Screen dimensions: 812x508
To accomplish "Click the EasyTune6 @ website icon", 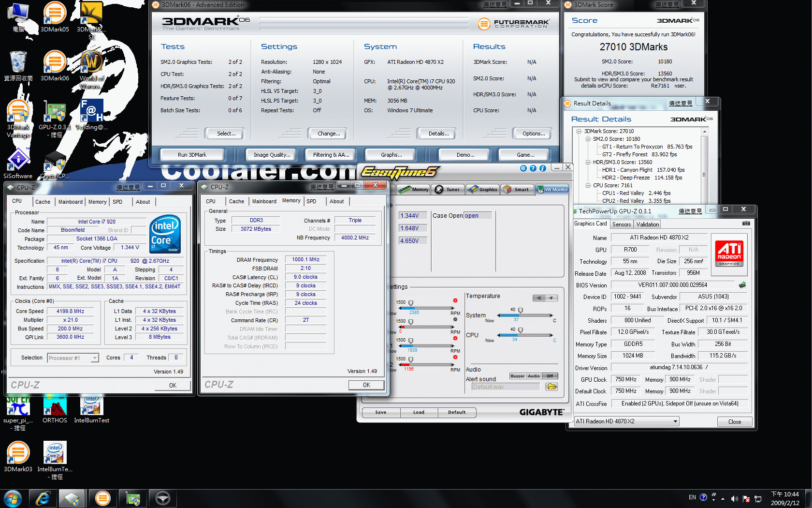I will 523,168.
